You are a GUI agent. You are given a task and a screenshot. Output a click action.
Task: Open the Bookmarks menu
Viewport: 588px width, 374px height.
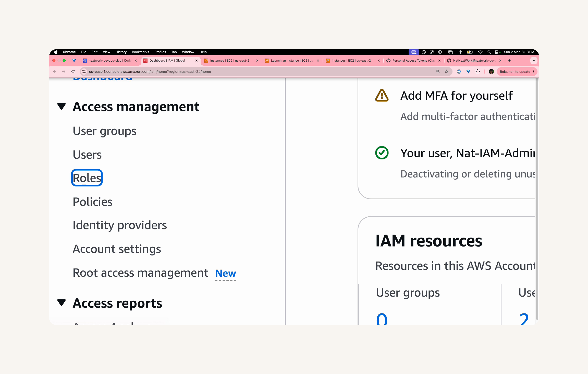click(140, 52)
